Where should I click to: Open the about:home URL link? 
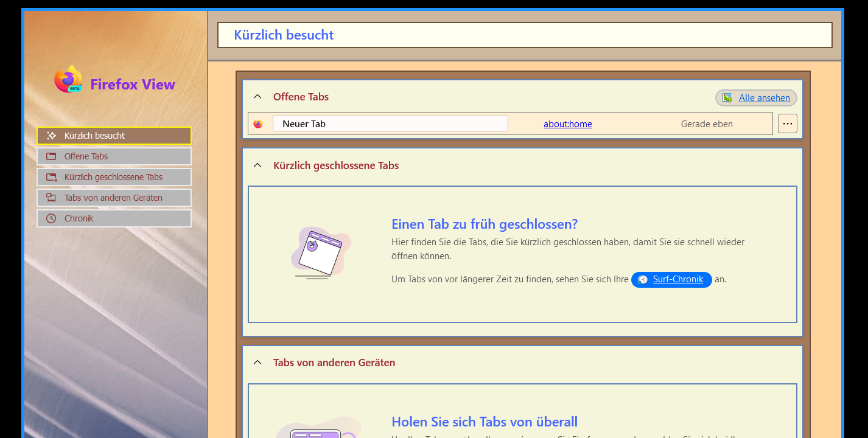coord(567,124)
